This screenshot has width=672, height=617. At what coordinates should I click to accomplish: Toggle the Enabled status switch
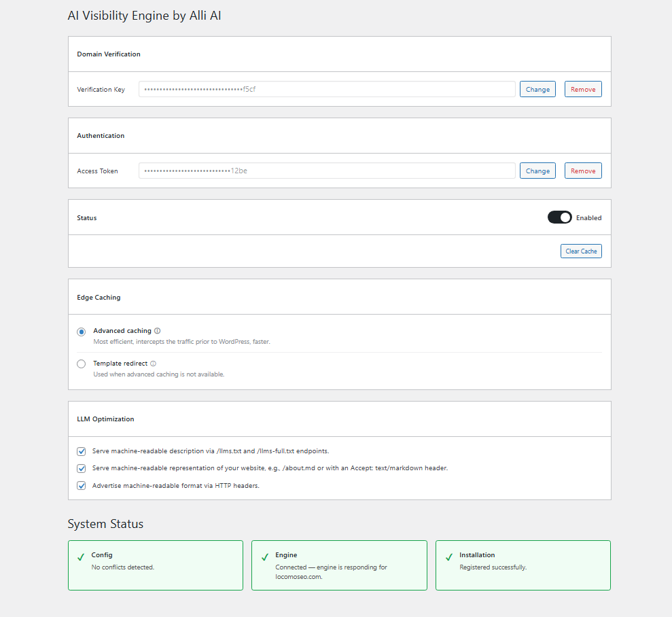[559, 217]
